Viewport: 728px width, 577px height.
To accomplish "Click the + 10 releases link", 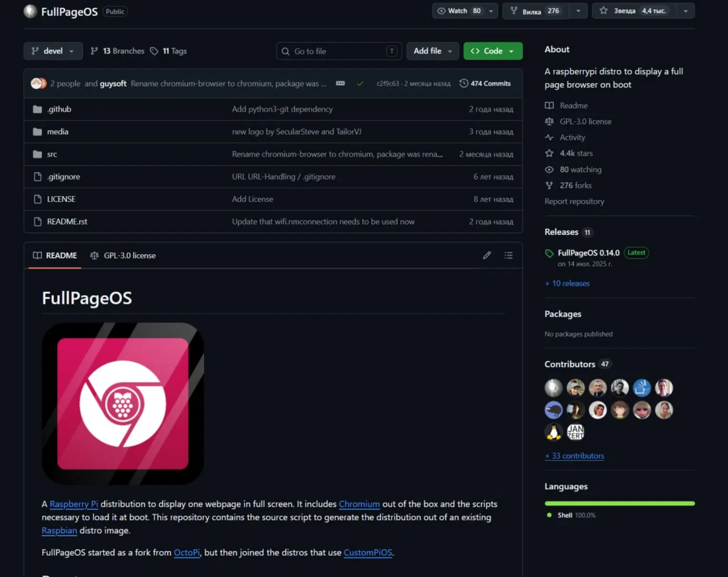I will 567,284.
